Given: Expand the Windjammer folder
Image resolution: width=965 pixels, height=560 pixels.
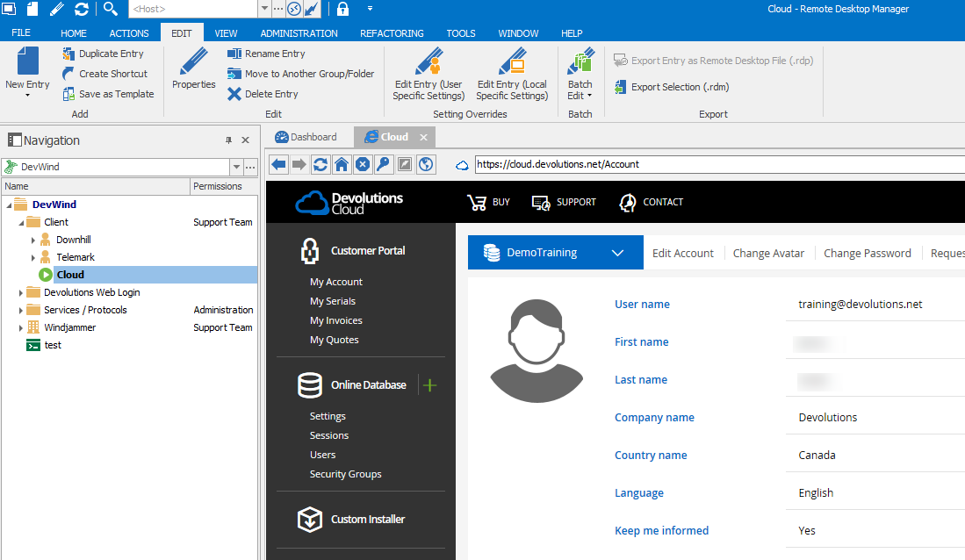Looking at the screenshot, I should 21,327.
